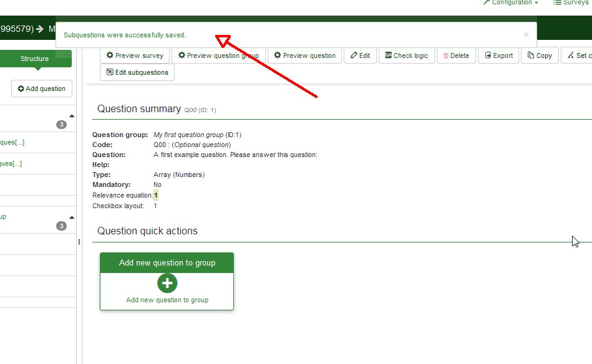This screenshot has width=592, height=364.
Task: Select the first truncated ques[...] item in sidebar
Action: tap(12, 142)
